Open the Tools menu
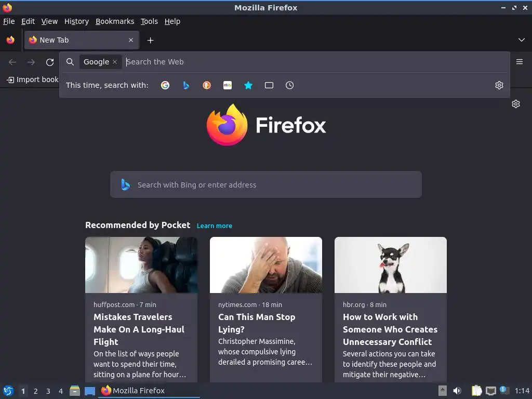The width and height of the screenshot is (532, 399). [x=149, y=21]
